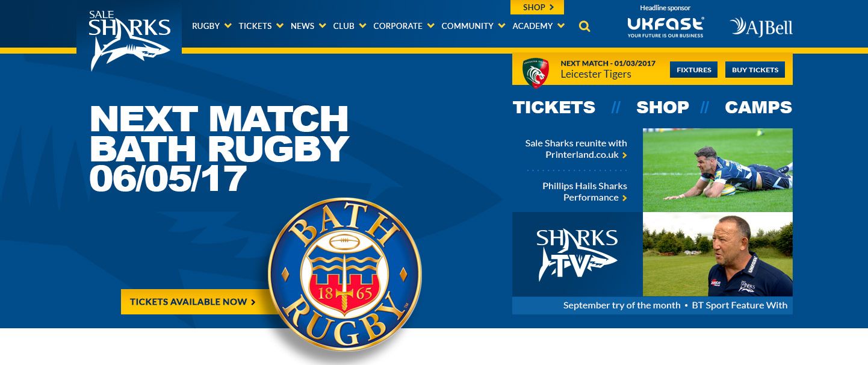
Task: Open the Club menu item
Action: pos(349,26)
